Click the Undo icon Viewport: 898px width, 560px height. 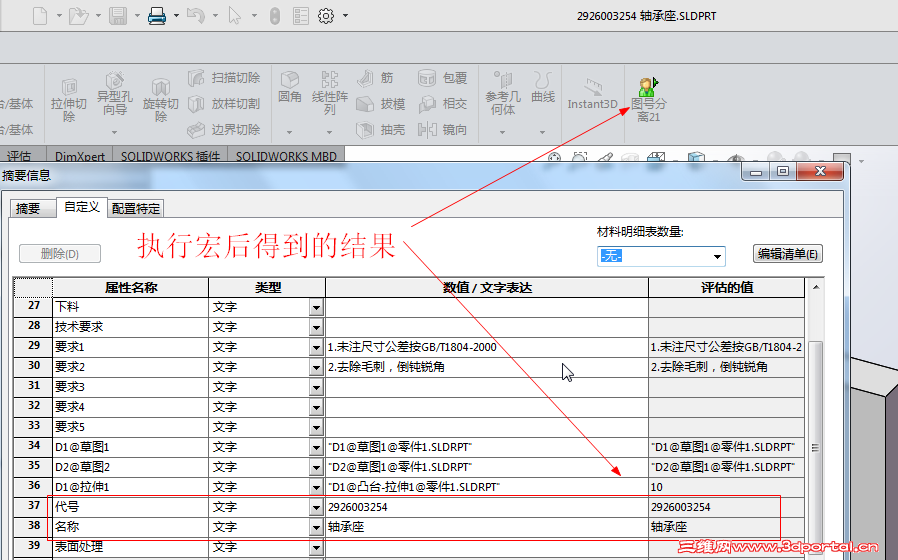pyautogui.click(x=196, y=15)
